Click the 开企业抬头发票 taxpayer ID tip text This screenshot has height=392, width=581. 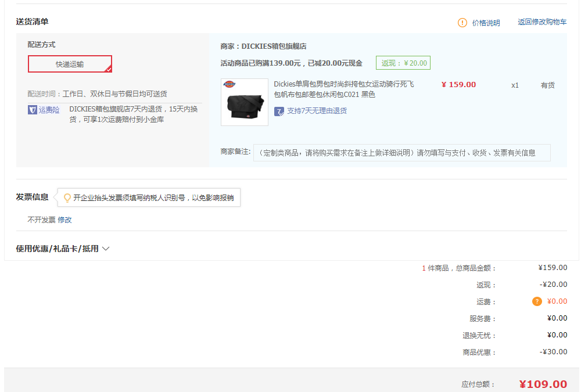(x=153, y=198)
